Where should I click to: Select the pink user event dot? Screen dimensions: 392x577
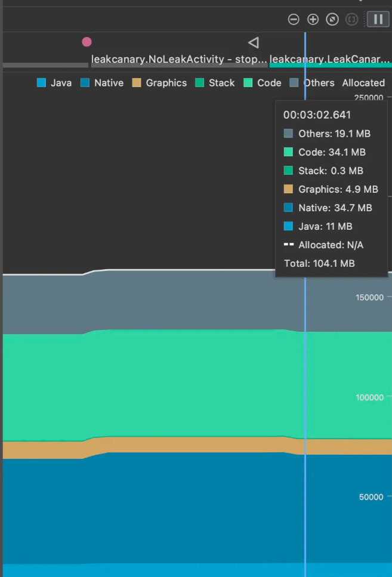(87, 42)
